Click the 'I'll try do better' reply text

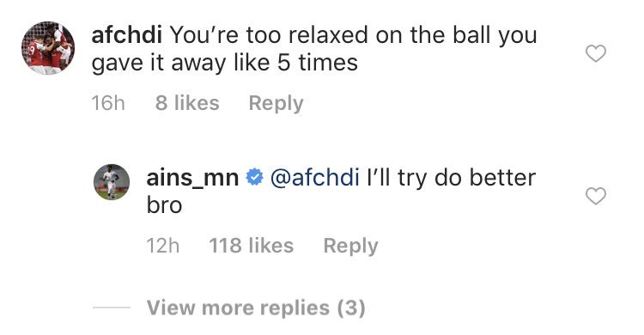point(451,178)
